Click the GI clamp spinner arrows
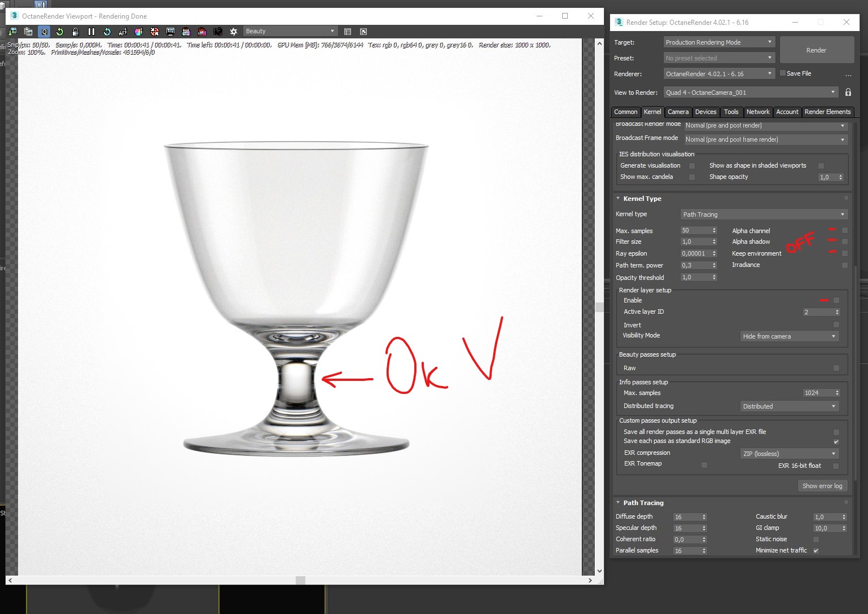 [844, 528]
